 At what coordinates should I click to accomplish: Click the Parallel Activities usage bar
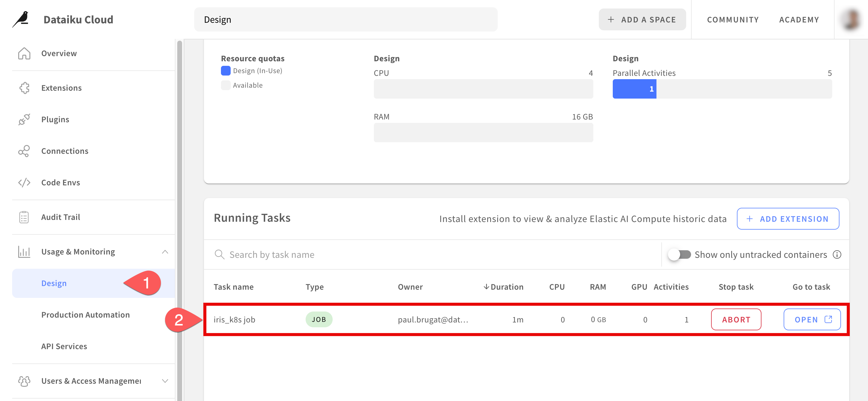(x=722, y=89)
